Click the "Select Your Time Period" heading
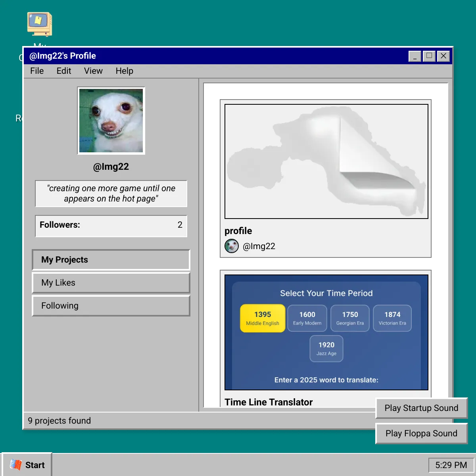Viewport: 476px width, 476px height. coord(326,293)
